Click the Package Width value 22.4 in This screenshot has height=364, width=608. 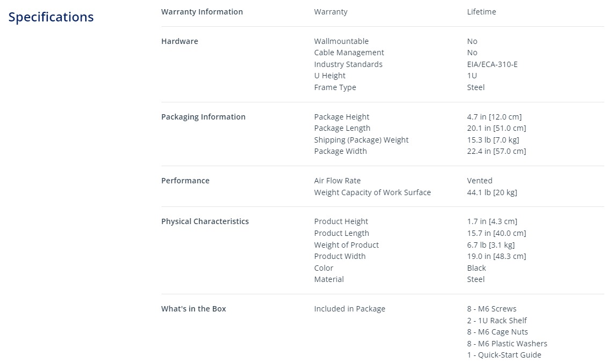click(496, 151)
